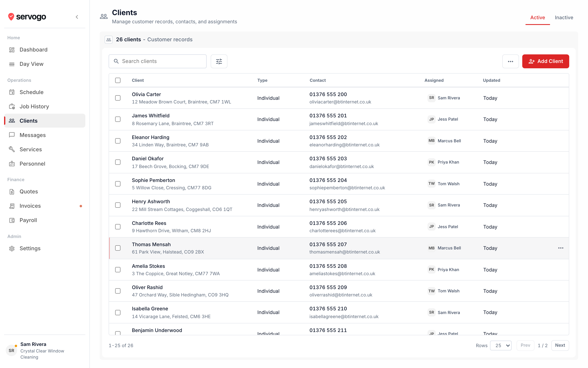This screenshot has width=588, height=368.
Task: Click the Invoices receipt icon
Action: pyautogui.click(x=12, y=206)
